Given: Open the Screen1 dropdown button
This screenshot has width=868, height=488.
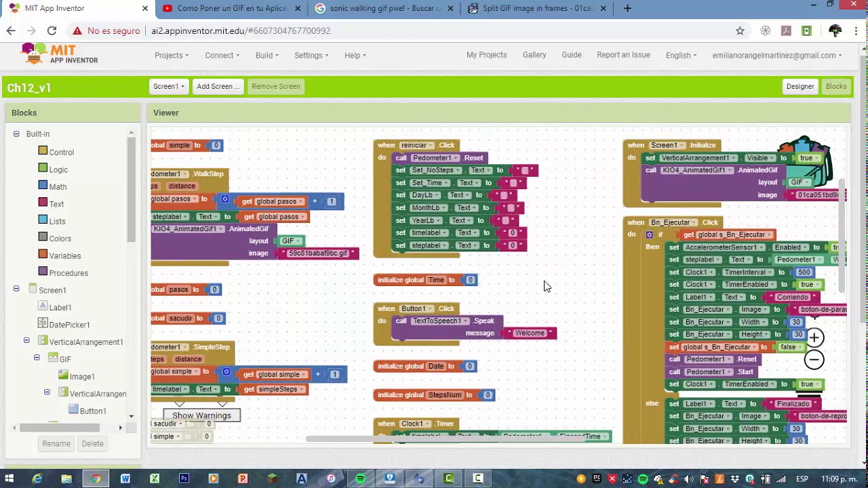Looking at the screenshot, I should (x=168, y=86).
